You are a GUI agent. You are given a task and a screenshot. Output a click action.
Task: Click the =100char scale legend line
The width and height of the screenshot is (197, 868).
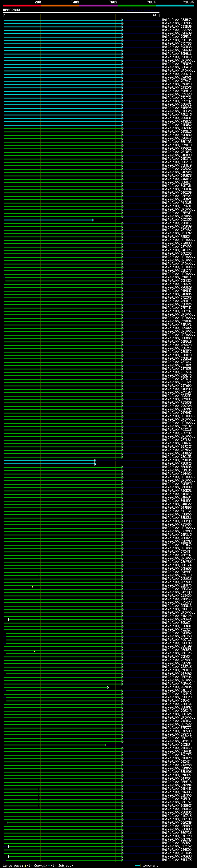point(137,866)
